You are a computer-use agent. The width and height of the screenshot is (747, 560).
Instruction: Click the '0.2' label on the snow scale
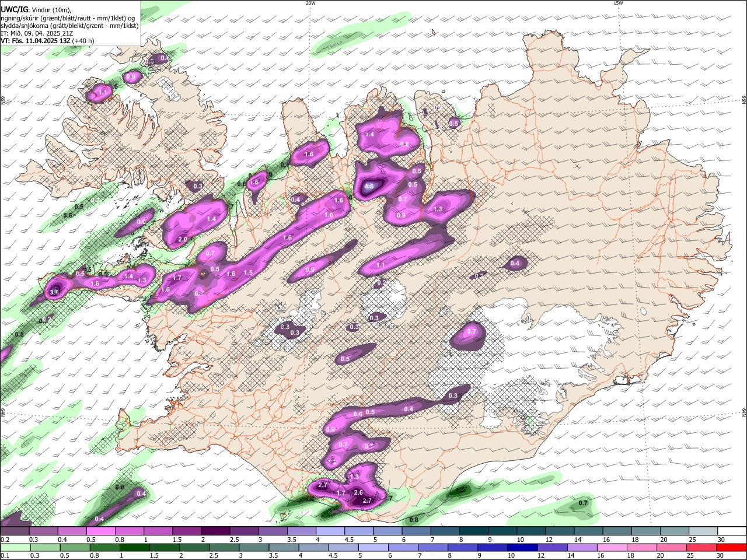point(5,540)
